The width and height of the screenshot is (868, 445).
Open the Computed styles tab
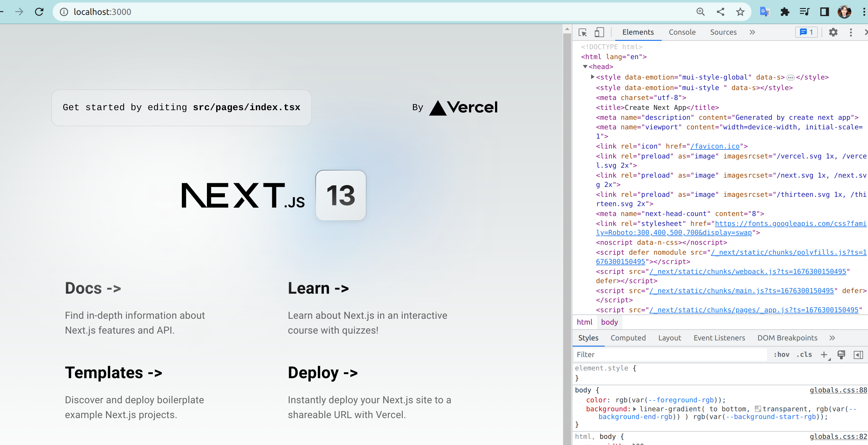coord(629,338)
